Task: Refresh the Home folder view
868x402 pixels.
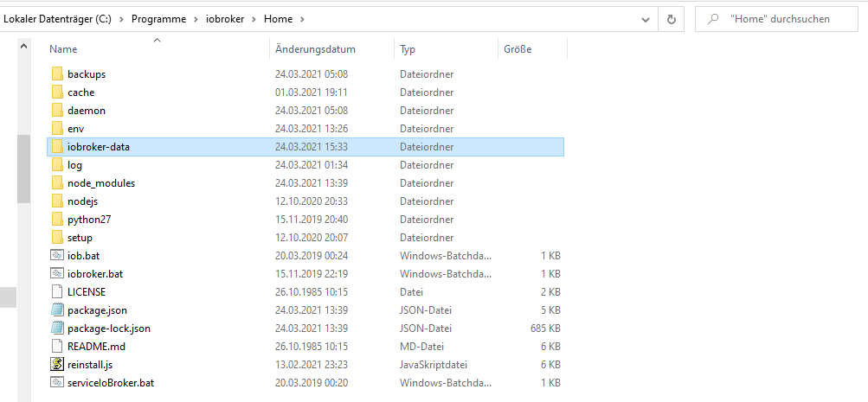Action: point(671,19)
